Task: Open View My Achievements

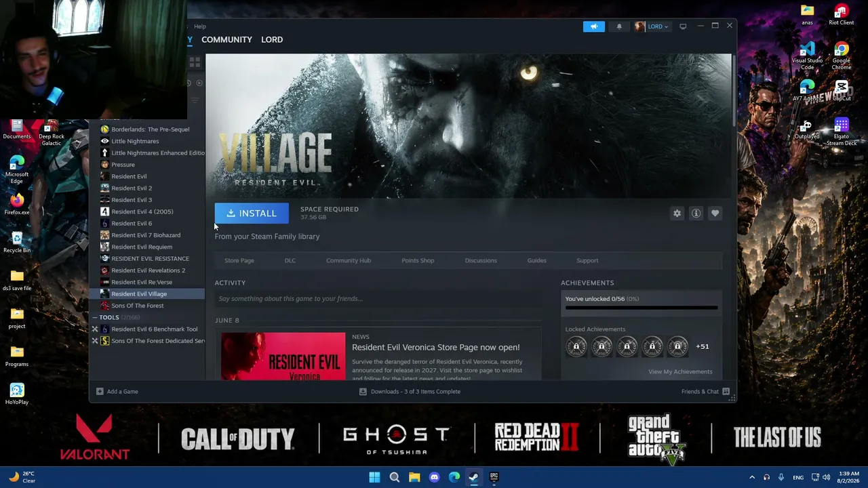Action: click(680, 371)
